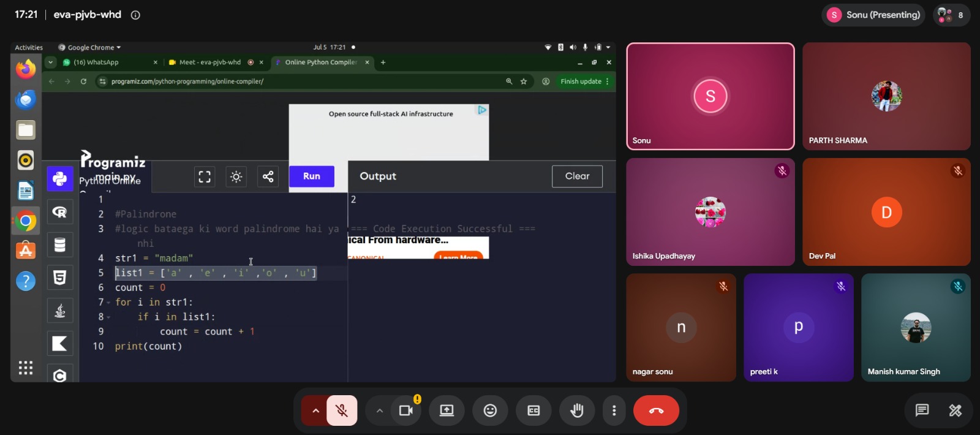Share the code using the share icon
The image size is (980, 435).
[268, 176]
